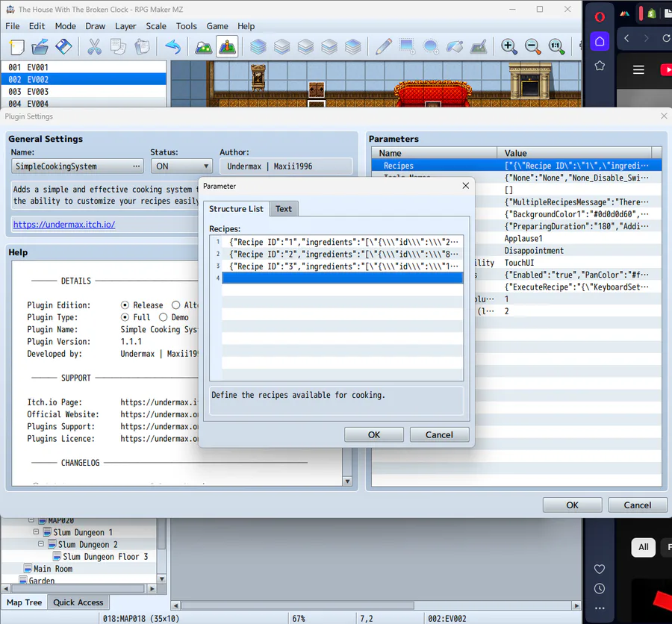Select the Recipe ID 2 row

coord(343,254)
